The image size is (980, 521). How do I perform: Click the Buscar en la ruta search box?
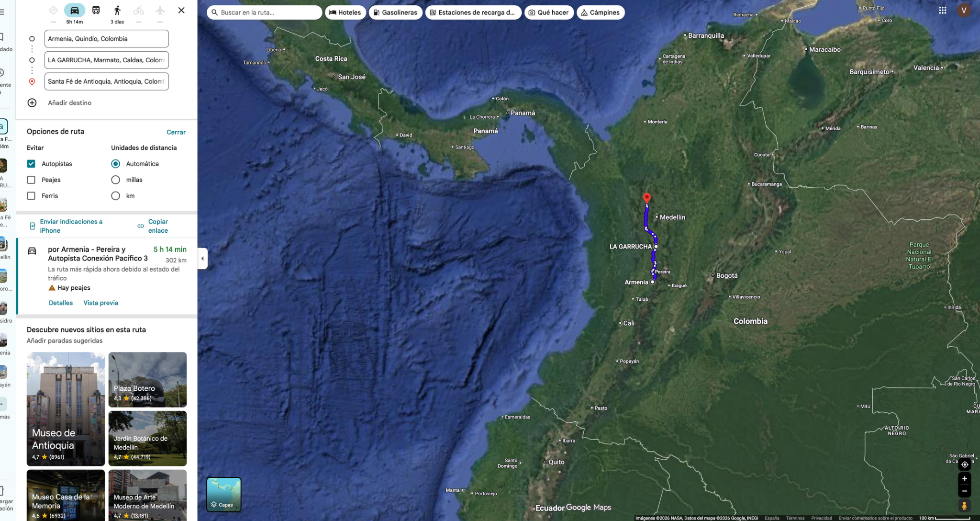click(x=264, y=12)
